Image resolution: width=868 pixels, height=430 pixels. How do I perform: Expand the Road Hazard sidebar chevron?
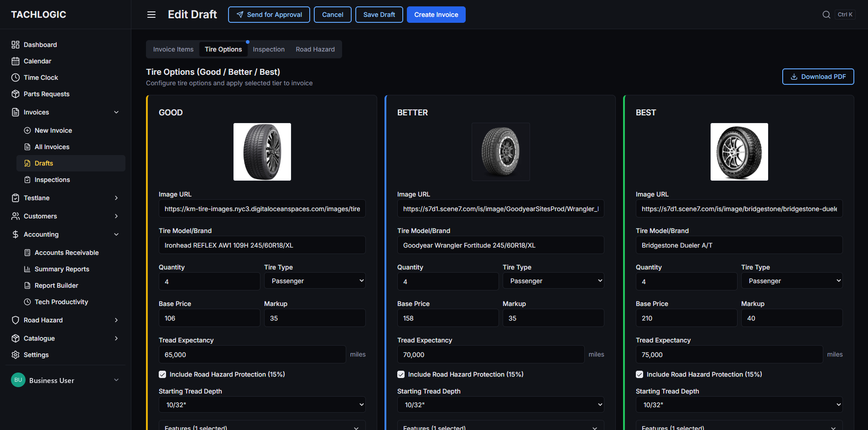(116, 320)
